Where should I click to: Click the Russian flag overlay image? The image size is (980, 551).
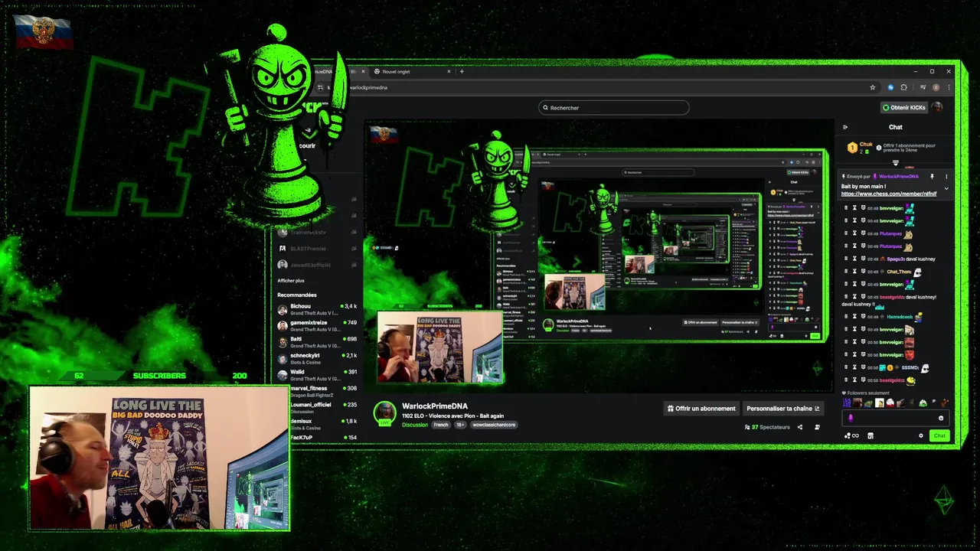tap(43, 31)
